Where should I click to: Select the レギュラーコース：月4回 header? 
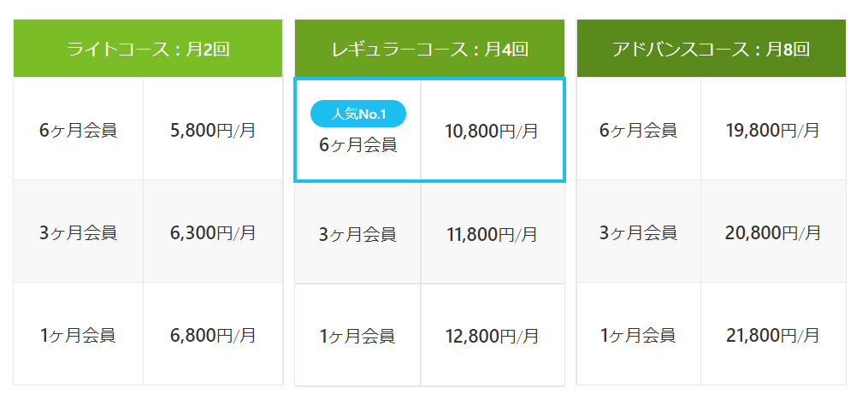click(429, 48)
